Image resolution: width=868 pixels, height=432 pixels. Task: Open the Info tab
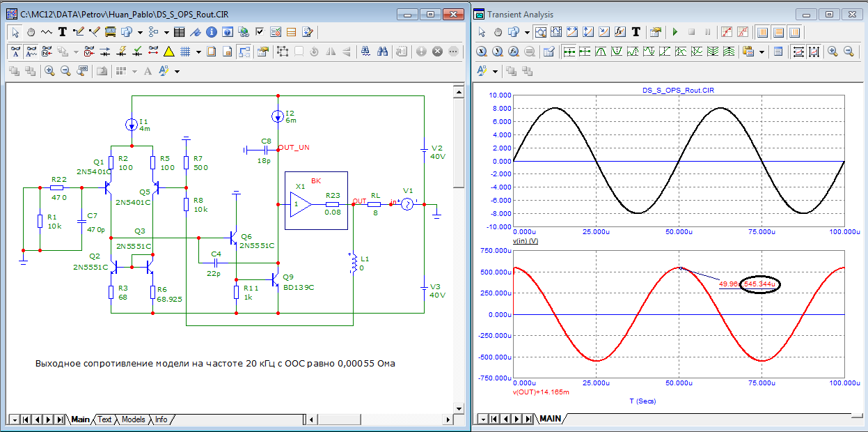pyautogui.click(x=161, y=419)
